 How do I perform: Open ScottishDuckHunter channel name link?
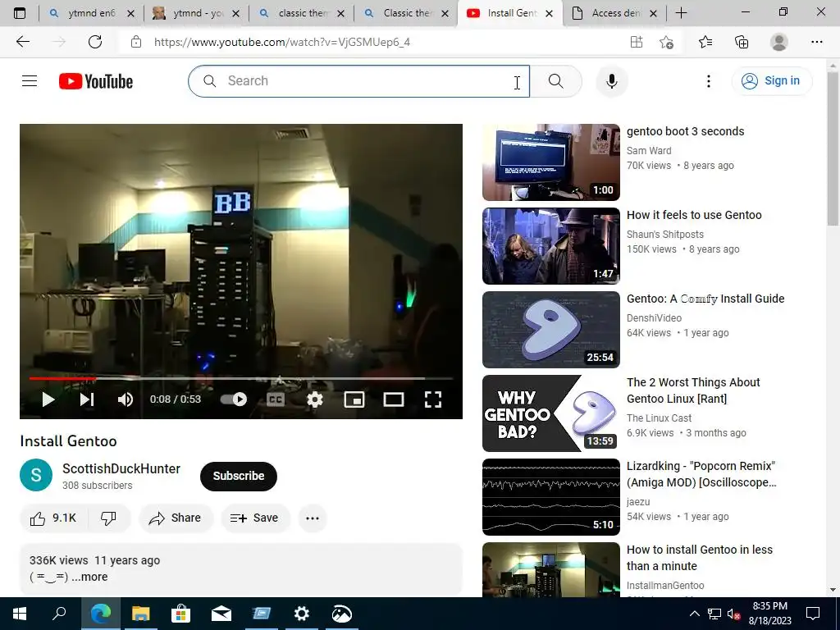121,468
